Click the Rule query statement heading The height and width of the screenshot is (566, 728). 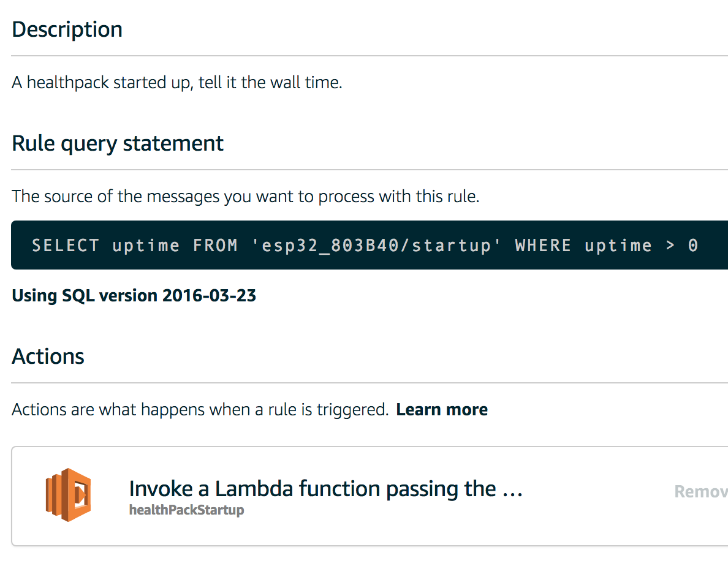118,143
